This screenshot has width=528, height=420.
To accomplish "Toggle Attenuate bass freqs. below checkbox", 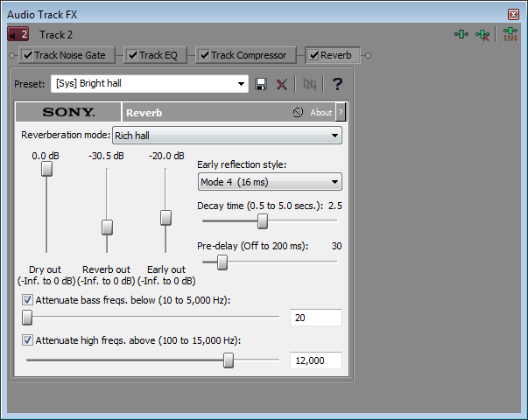I will (28, 299).
